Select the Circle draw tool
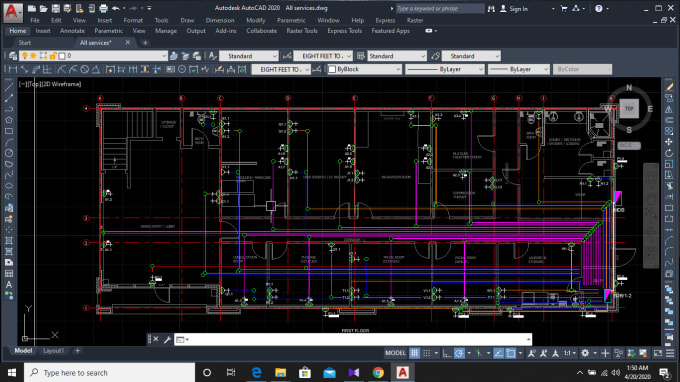The width and height of the screenshot is (680, 382). click(x=9, y=153)
